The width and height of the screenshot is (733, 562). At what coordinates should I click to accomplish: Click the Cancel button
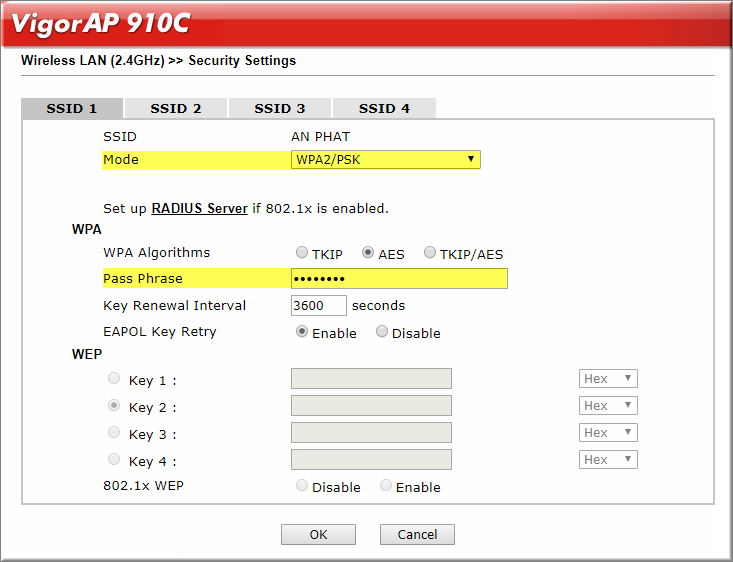pos(417,534)
